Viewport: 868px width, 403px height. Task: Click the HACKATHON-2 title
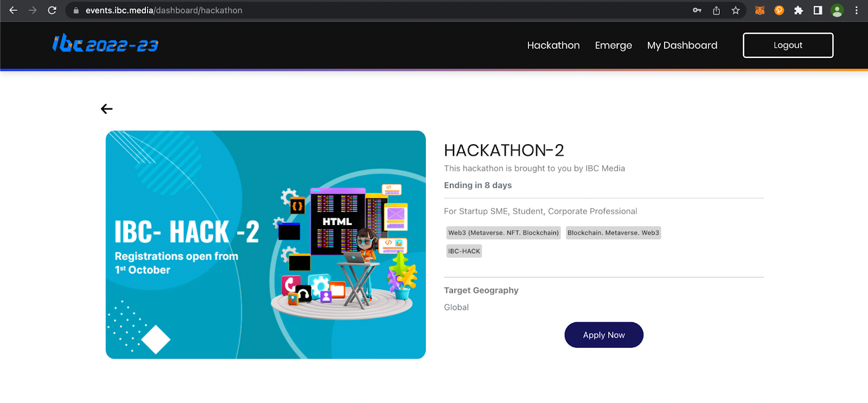(504, 150)
